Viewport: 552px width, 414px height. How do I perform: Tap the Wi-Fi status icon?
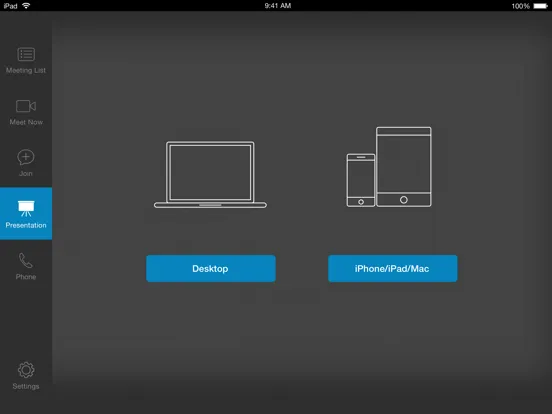tap(26, 5)
